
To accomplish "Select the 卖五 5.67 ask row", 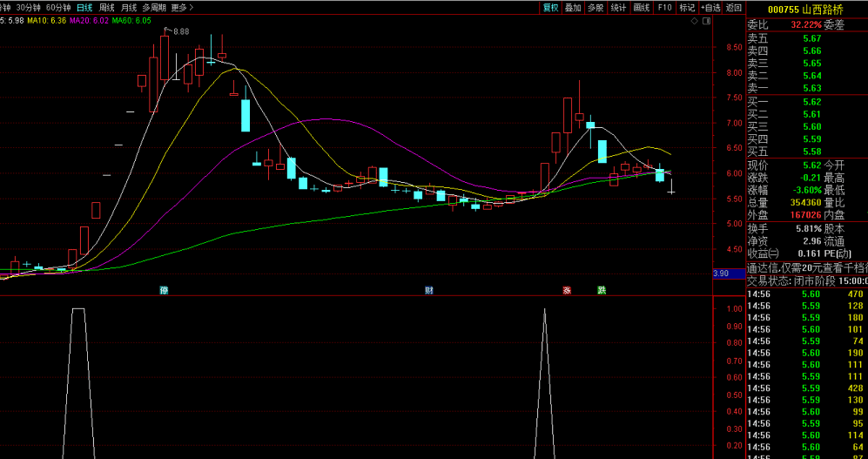I will click(x=807, y=38).
